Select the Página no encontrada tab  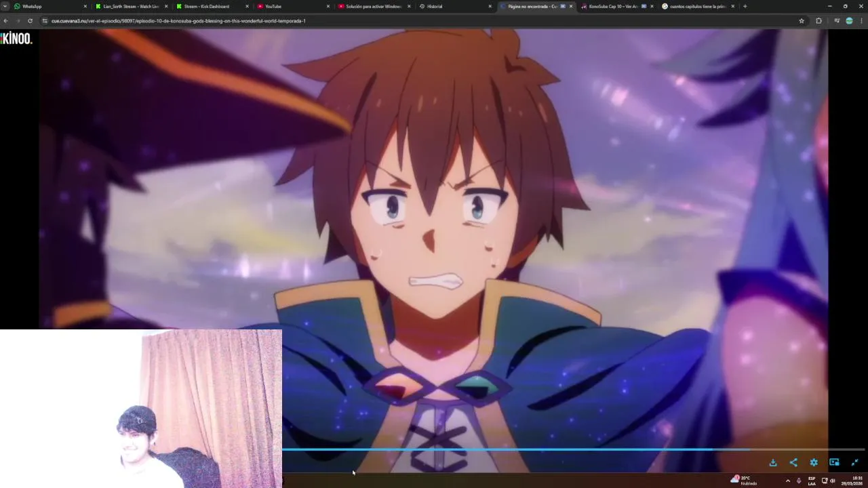point(536,6)
